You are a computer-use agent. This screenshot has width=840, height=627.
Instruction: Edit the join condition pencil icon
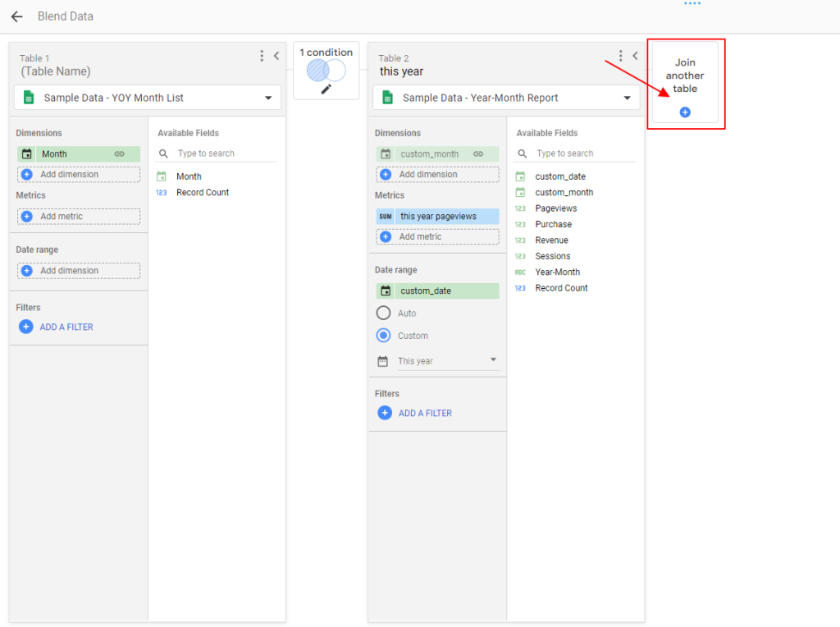click(x=326, y=89)
